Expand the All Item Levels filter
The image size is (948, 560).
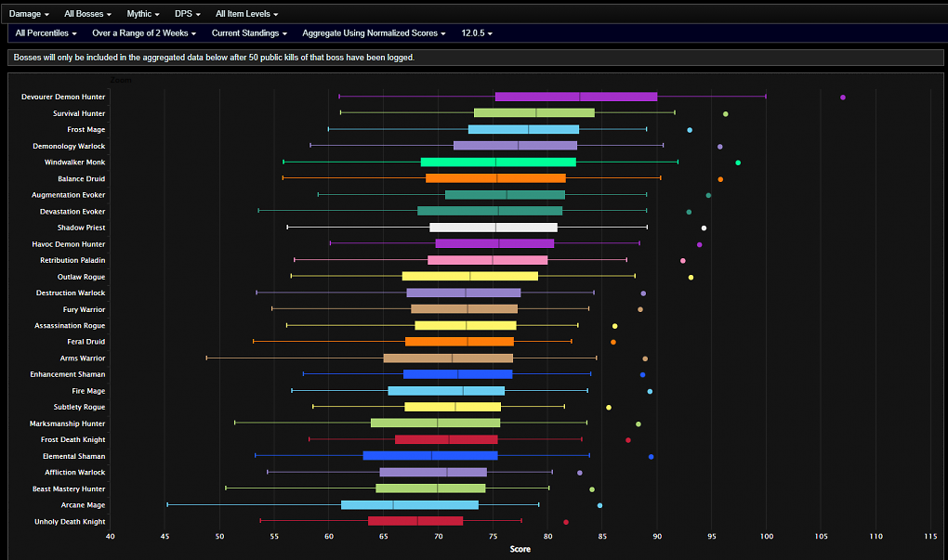coord(246,13)
